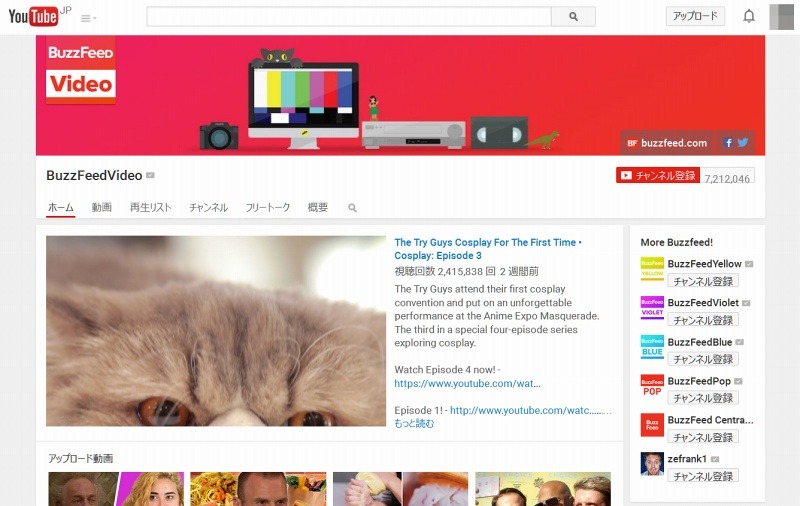Expand description with もっと読む

(414, 423)
